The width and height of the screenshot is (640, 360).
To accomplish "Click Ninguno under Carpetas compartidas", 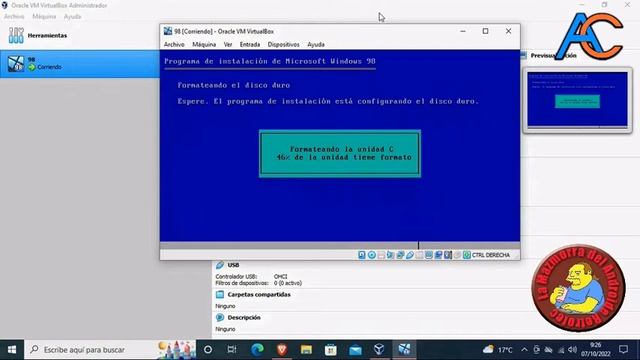I will coord(225,306).
